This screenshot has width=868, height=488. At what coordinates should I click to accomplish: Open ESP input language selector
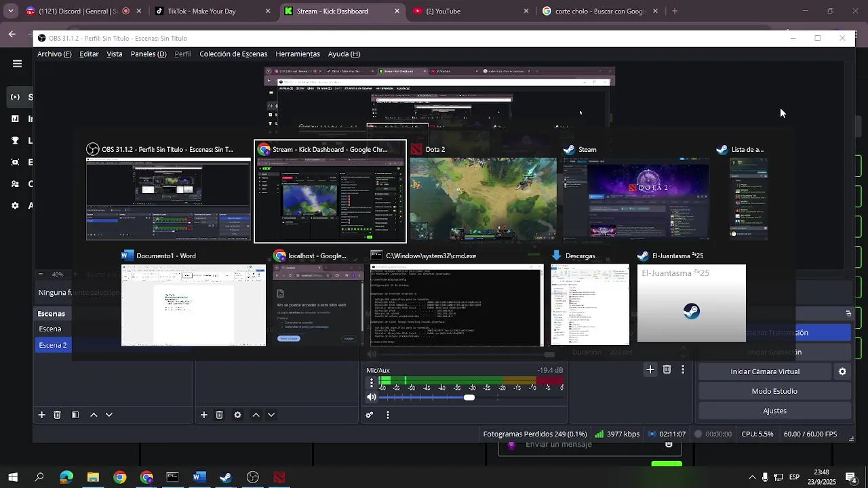pyautogui.click(x=794, y=477)
